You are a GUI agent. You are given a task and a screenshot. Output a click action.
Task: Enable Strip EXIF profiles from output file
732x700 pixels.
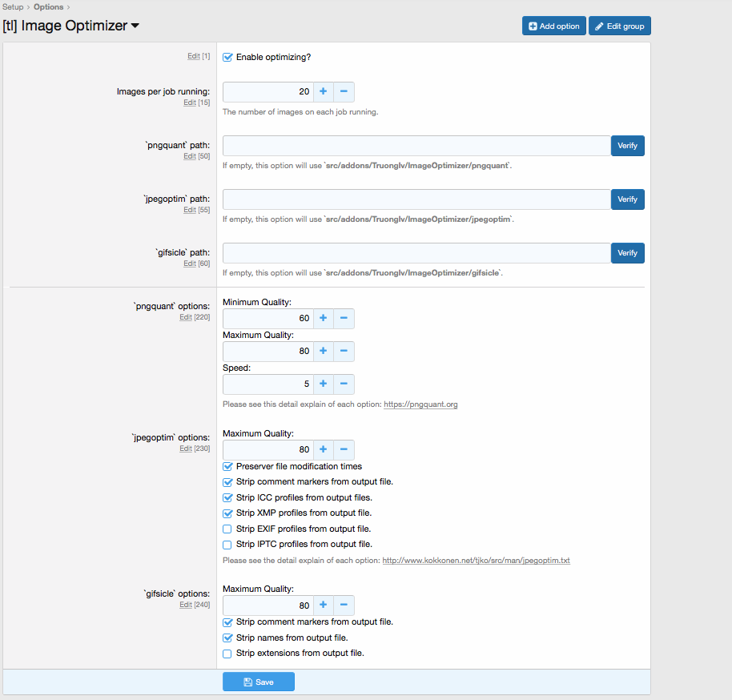pos(227,529)
